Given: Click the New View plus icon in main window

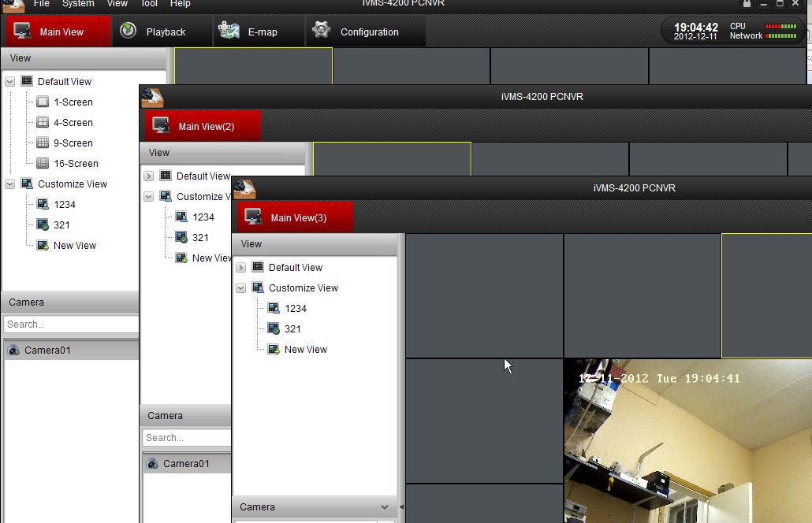Looking at the screenshot, I should point(43,245).
